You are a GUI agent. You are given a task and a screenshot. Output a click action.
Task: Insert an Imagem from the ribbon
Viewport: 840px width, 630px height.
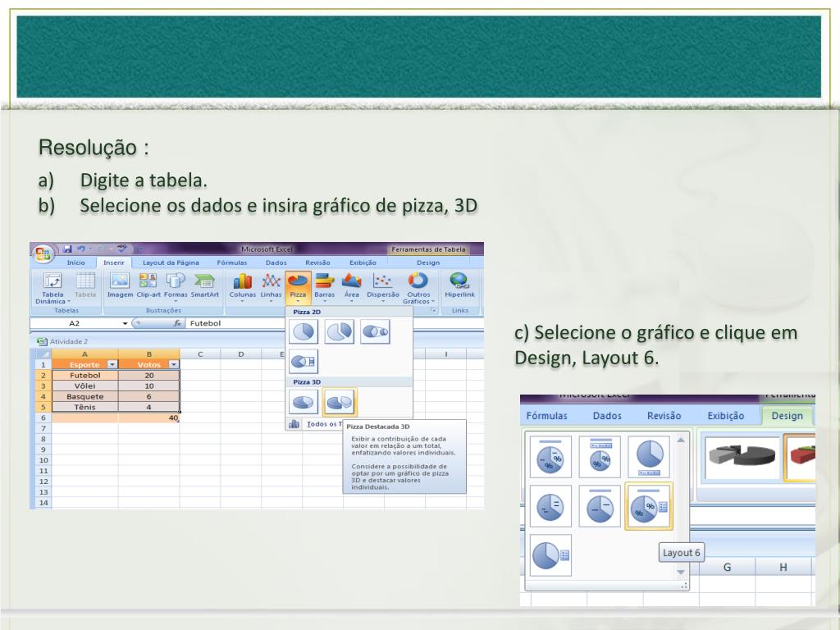click(120, 285)
